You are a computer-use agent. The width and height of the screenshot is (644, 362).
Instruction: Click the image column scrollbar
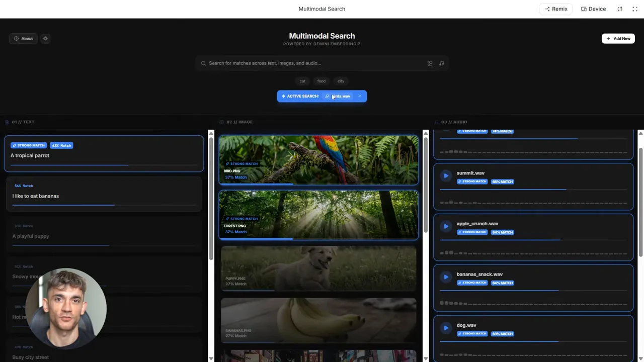point(426,185)
